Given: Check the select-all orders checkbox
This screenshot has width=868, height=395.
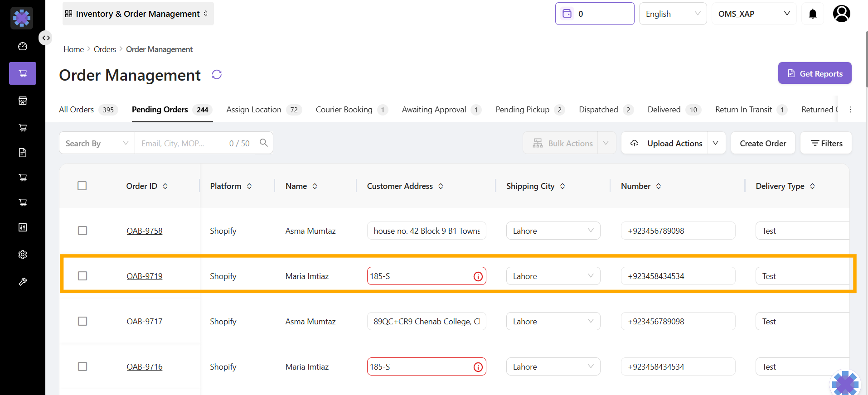Looking at the screenshot, I should click(x=82, y=186).
